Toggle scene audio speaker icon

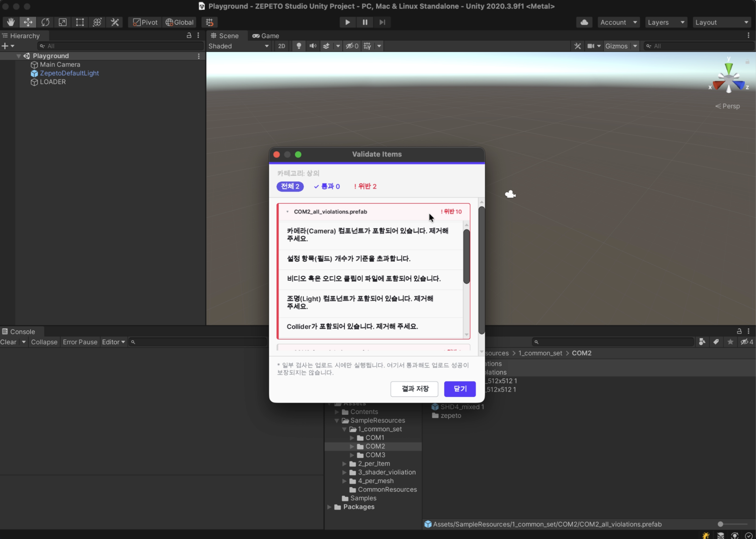[x=313, y=46]
